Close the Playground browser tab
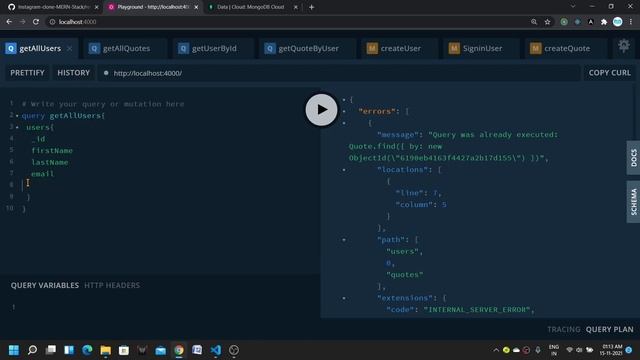 click(x=196, y=7)
